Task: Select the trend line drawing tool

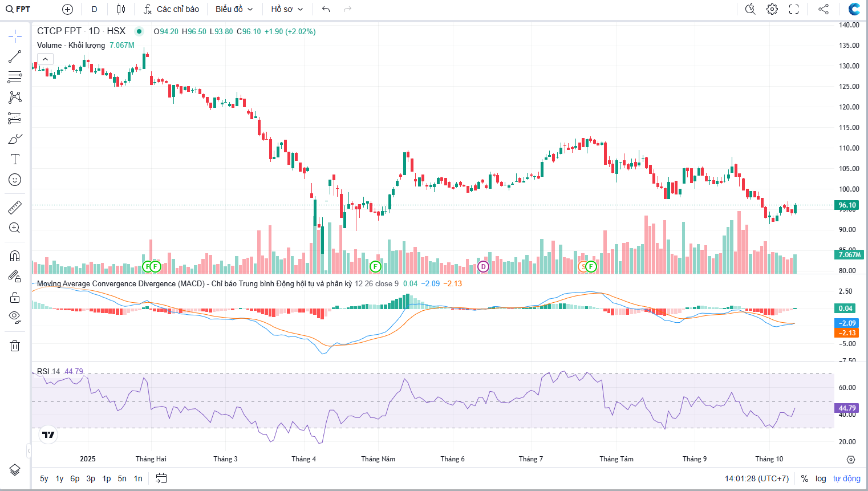Action: 15,56
